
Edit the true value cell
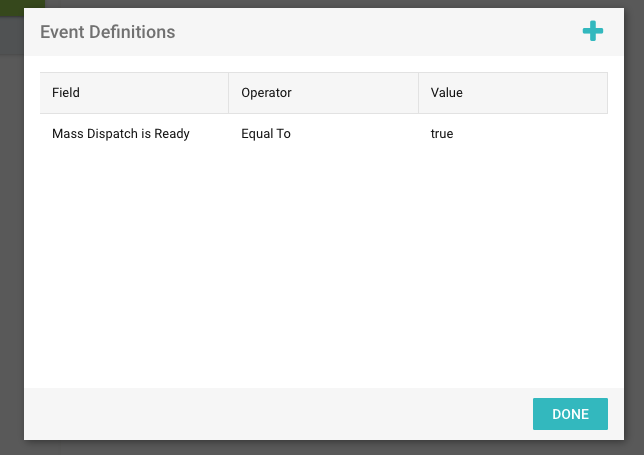click(442, 133)
